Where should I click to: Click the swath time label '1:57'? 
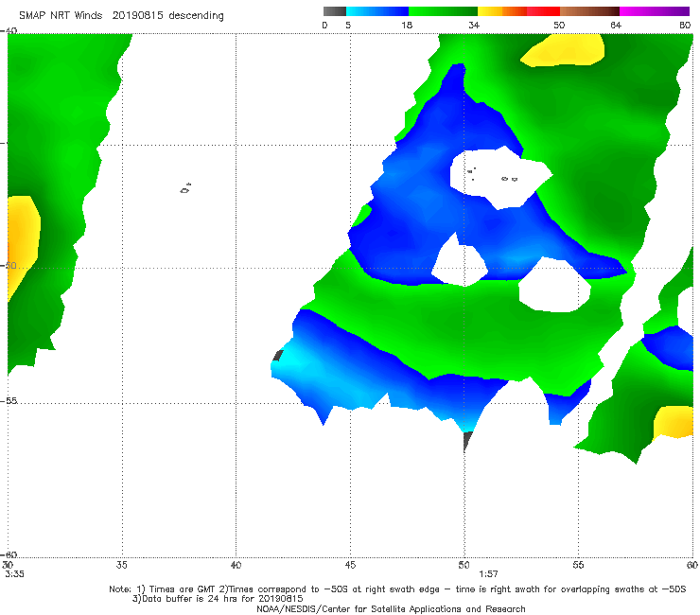488,574
